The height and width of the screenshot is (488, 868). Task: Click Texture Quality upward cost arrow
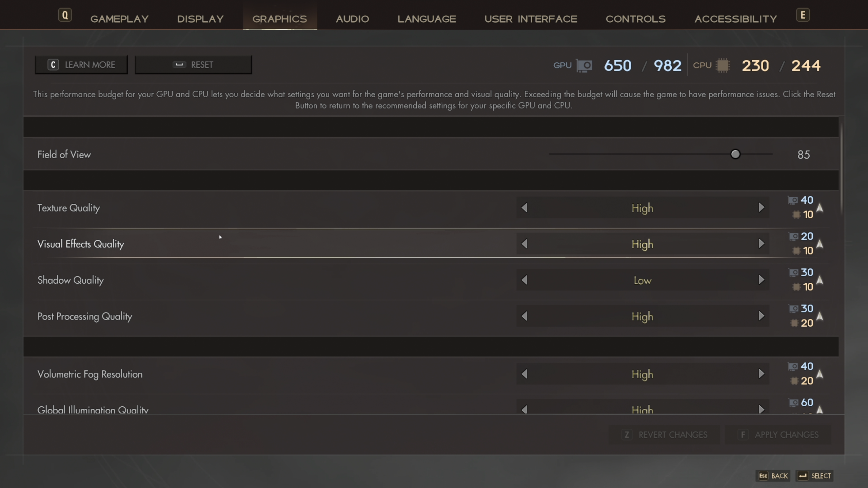(820, 207)
